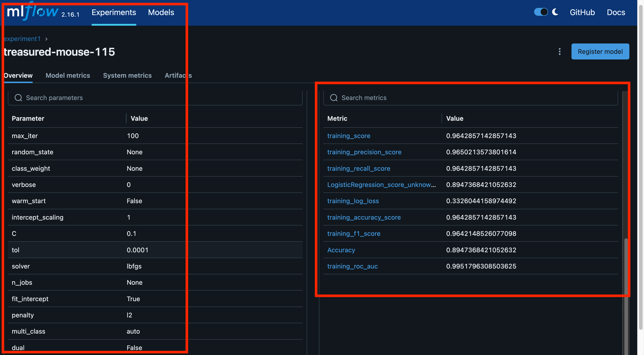Viewport: 644px width, 355px height.
Task: Switch to System metrics tab
Action: click(127, 75)
